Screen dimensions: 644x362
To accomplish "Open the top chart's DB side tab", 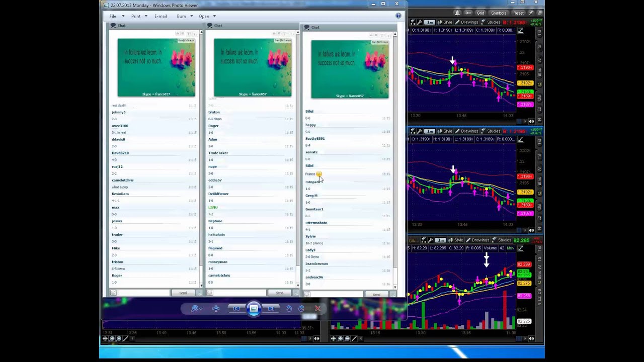I will [x=540, y=98].
